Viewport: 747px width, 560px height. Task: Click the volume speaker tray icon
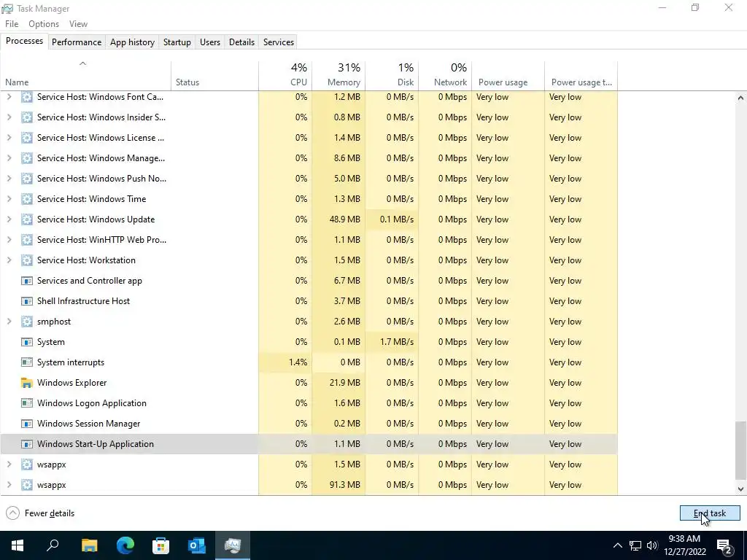click(652, 545)
